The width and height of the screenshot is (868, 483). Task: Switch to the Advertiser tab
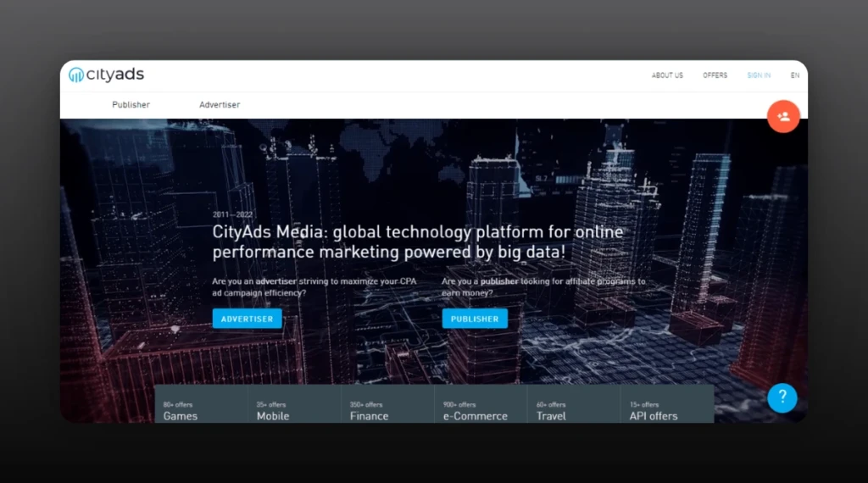pyautogui.click(x=220, y=104)
